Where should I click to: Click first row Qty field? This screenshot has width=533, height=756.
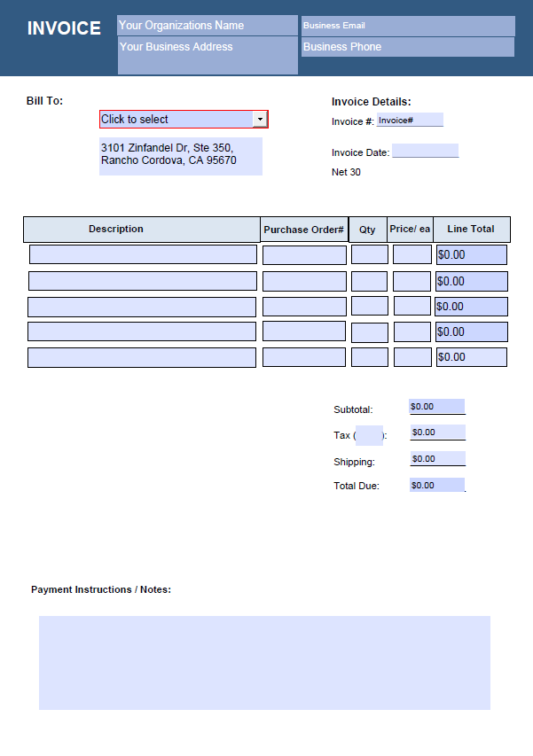370,254
